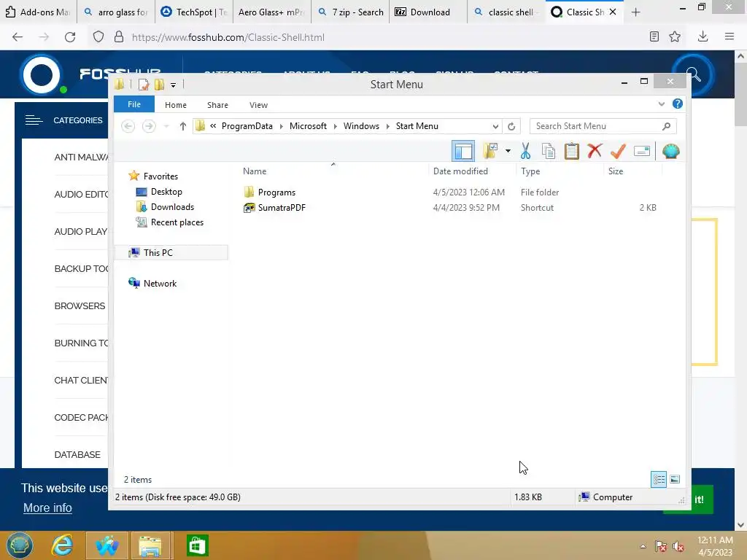Open the folder options toolbar icon
Viewport: 747px width, 560px height.
click(x=489, y=152)
